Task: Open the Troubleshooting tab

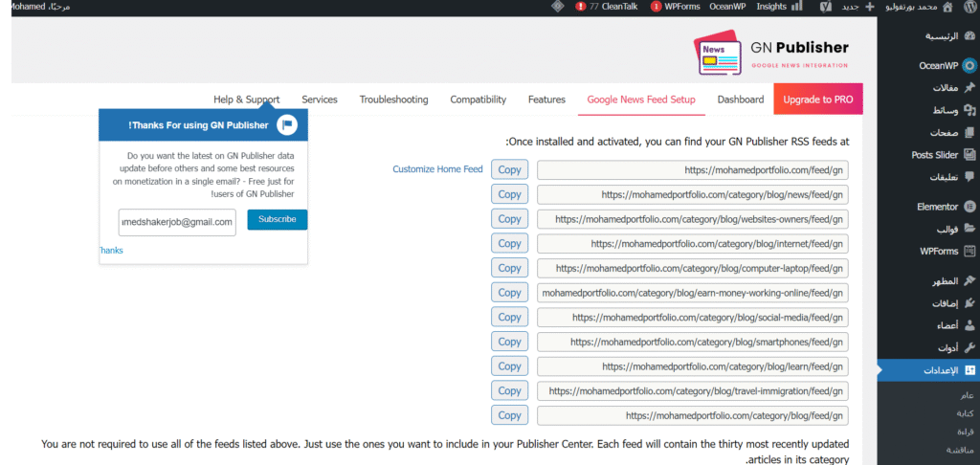Action: 393,100
